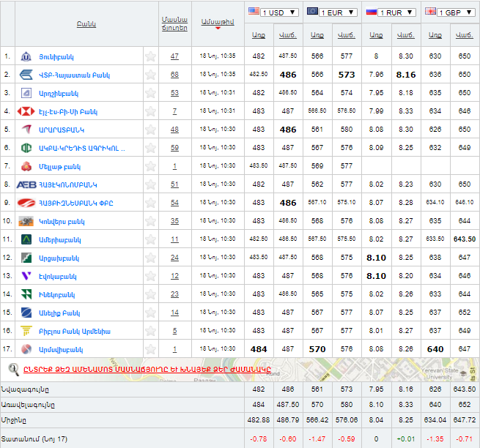Click the magnifier icon beside the red map link
Viewport: 480px width, 448px height.
click(x=13, y=370)
